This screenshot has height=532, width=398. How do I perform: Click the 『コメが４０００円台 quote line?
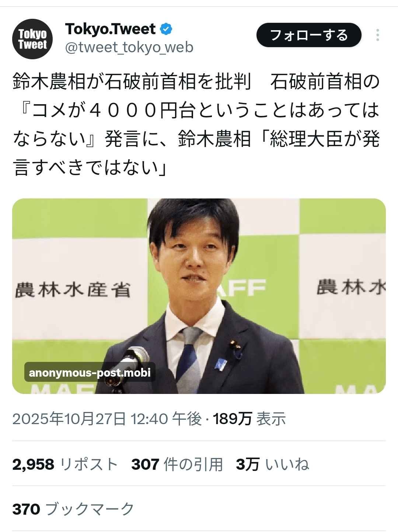coord(103,110)
